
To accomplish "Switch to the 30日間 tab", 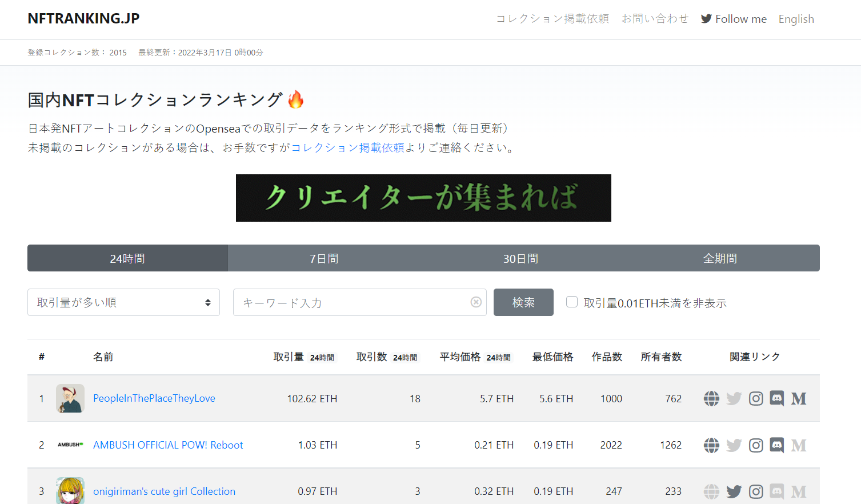I will point(520,258).
